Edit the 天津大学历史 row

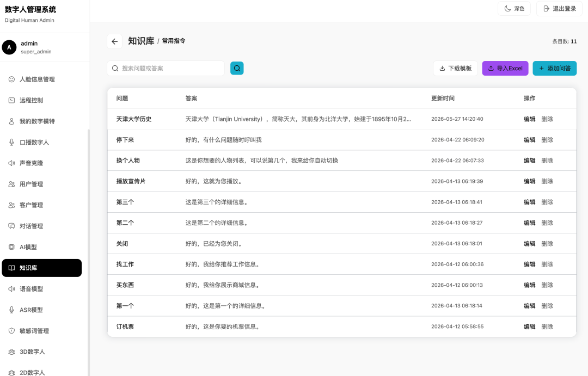pyautogui.click(x=530, y=119)
